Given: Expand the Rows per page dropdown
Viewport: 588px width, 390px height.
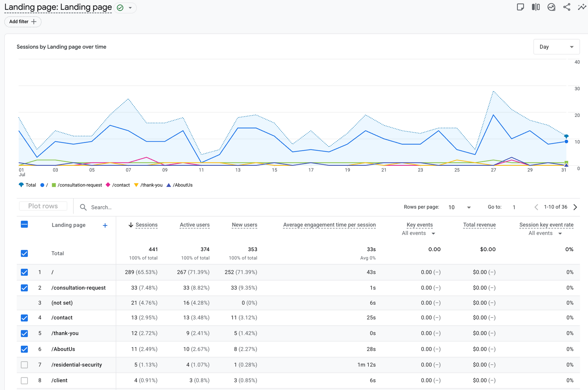Looking at the screenshot, I should [459, 207].
